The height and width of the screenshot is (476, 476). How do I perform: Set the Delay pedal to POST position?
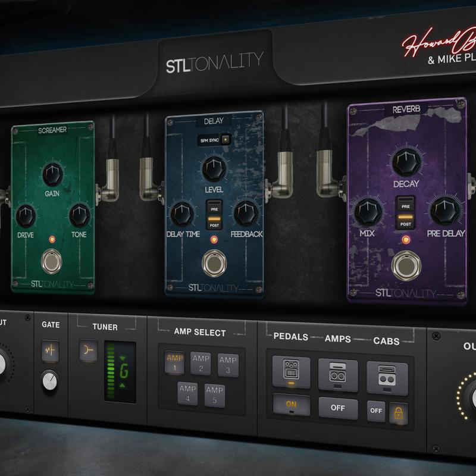214,223
